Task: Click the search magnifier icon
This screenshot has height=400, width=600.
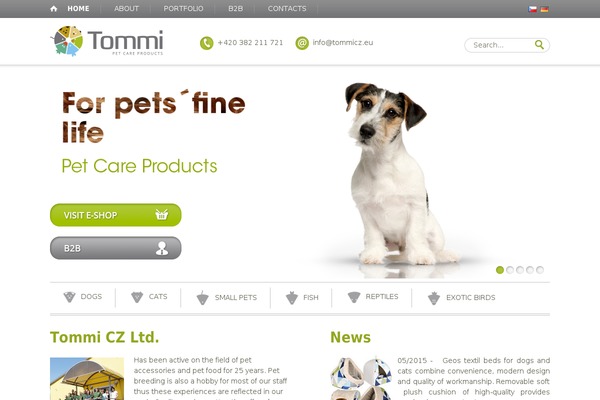Action: point(539,45)
